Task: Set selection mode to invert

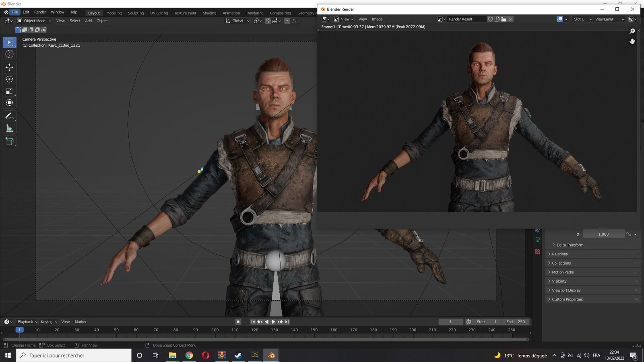Action: pos(37,30)
